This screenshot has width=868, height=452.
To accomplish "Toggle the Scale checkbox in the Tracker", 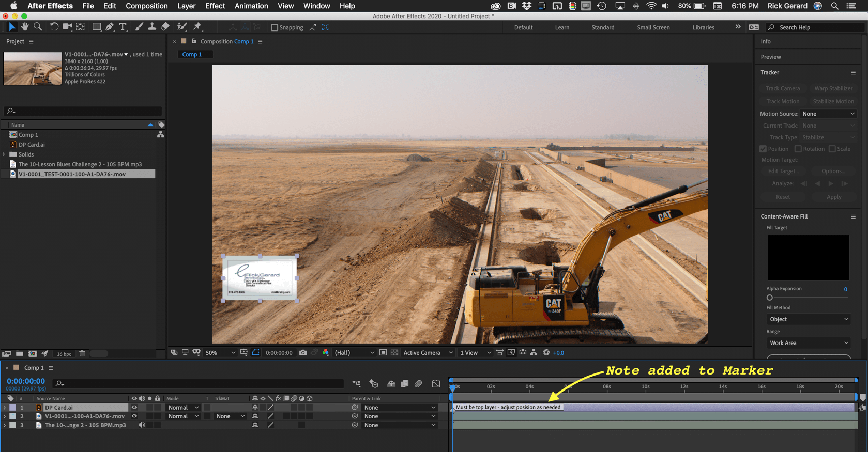I will (x=832, y=149).
